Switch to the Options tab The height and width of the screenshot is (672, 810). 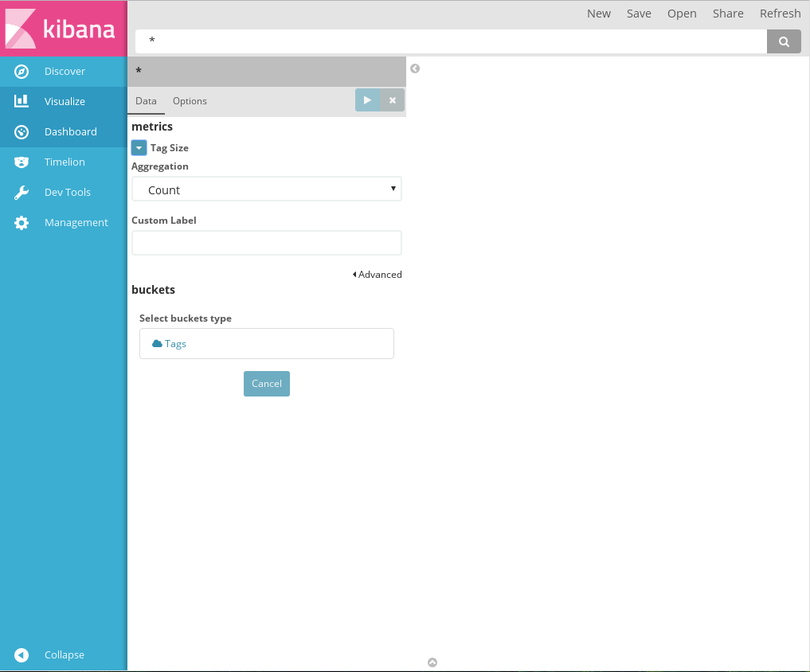tap(190, 101)
